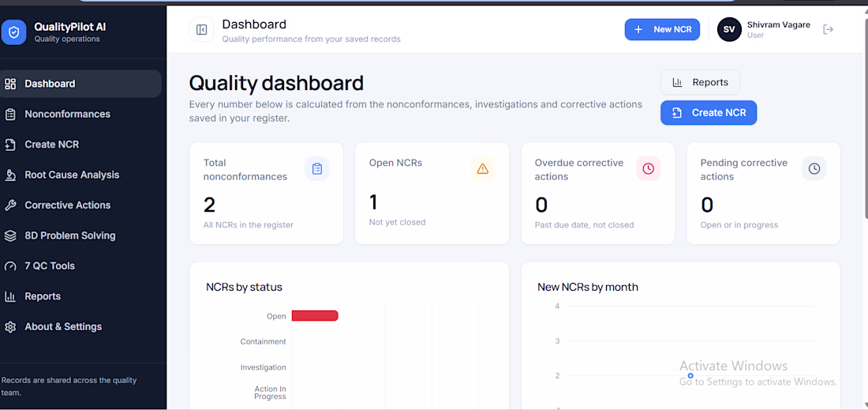
Task: Open Corrective Actions page
Action: pos(80,205)
